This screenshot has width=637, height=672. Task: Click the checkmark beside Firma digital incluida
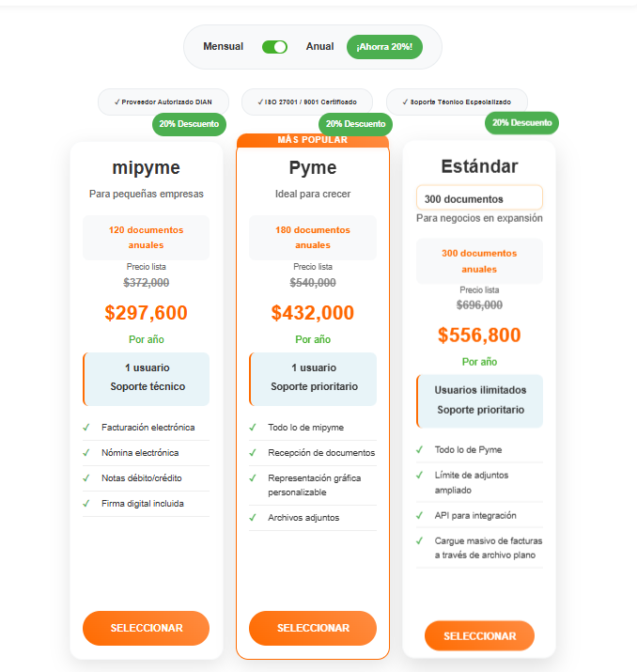coord(87,504)
